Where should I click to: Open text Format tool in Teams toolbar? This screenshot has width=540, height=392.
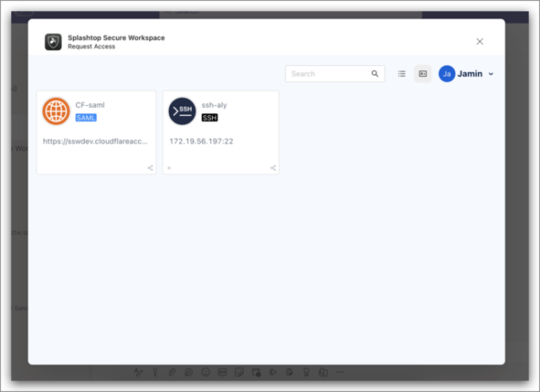138,372
